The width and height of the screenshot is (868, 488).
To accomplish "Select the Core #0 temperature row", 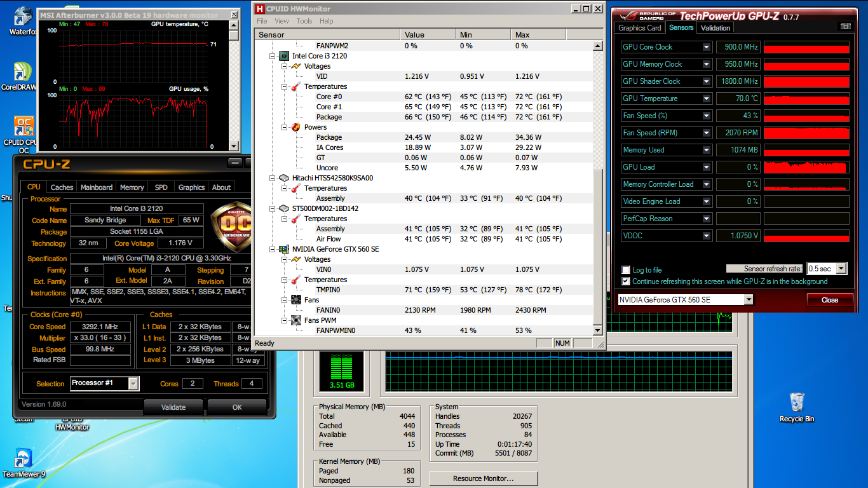I will (x=424, y=97).
